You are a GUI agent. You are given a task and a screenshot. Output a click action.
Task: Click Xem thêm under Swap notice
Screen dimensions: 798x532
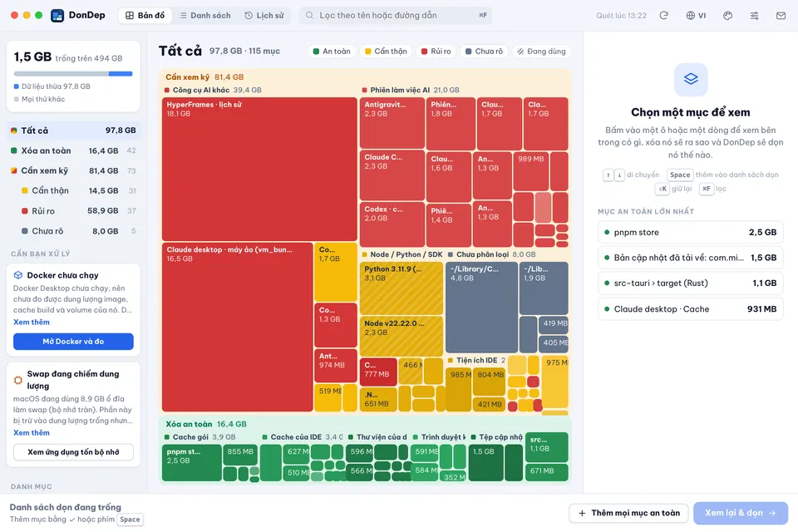pyautogui.click(x=32, y=432)
